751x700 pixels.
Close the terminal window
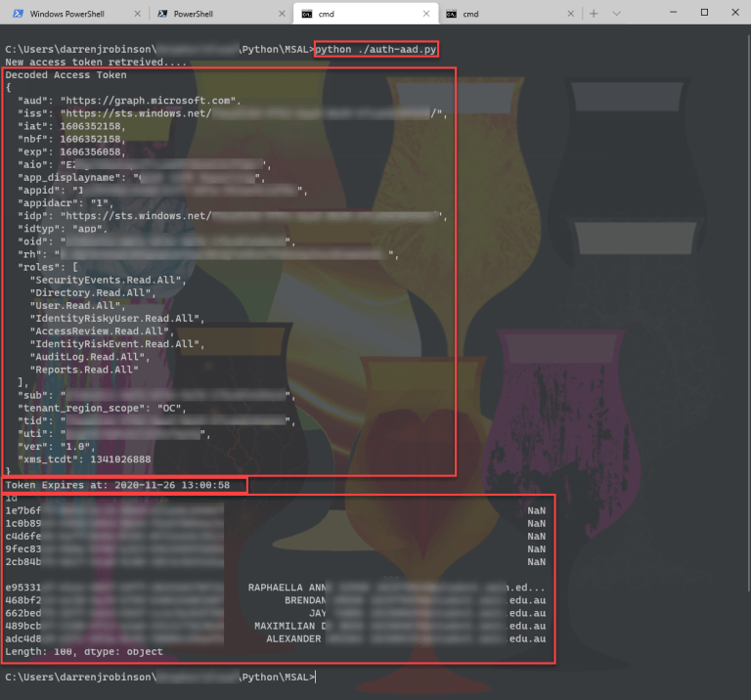point(735,12)
